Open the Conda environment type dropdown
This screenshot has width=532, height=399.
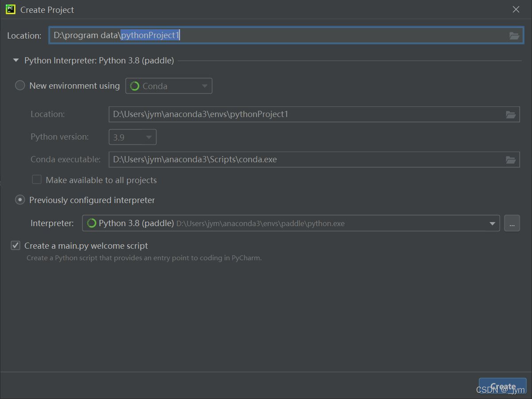click(169, 86)
